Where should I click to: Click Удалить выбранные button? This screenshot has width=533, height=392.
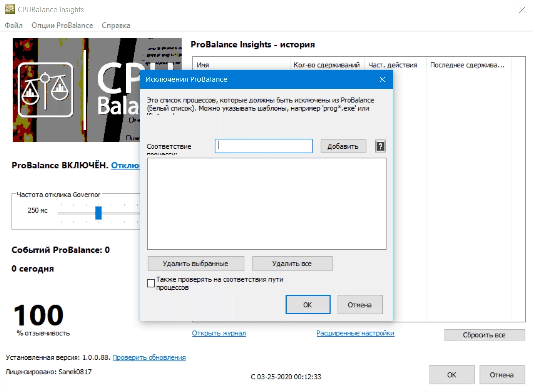pos(196,263)
